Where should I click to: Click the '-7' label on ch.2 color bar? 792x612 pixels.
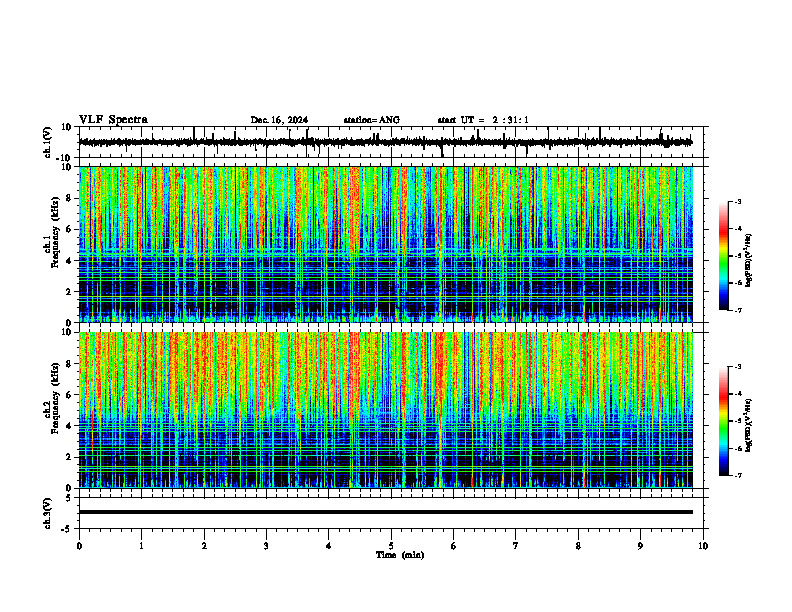pyautogui.click(x=738, y=476)
